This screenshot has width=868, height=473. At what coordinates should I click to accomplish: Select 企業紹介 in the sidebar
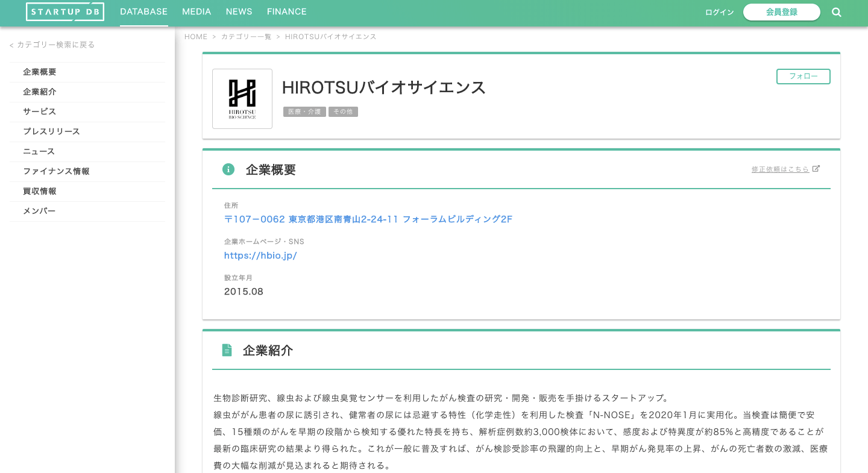pos(87,92)
